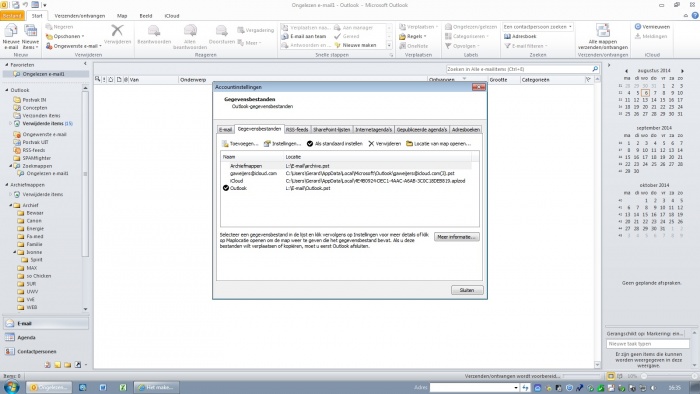This screenshot has height=394, width=700.
Task: Click the OneNote ribbon icon
Action: coord(414,46)
